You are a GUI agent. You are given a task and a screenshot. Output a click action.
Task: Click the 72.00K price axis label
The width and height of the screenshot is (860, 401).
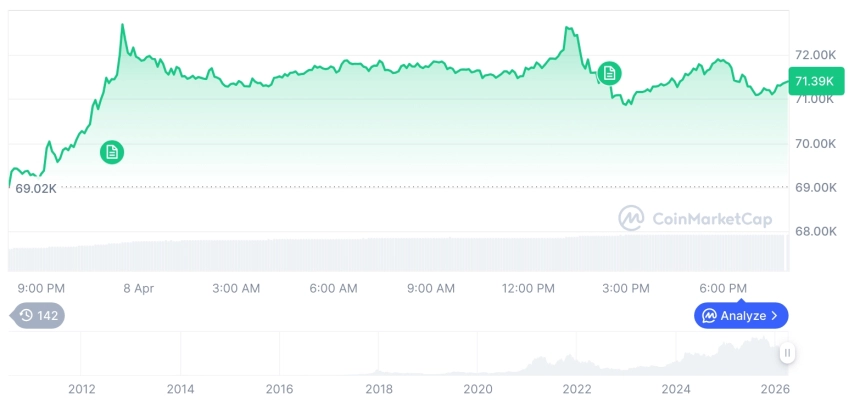tap(815, 54)
